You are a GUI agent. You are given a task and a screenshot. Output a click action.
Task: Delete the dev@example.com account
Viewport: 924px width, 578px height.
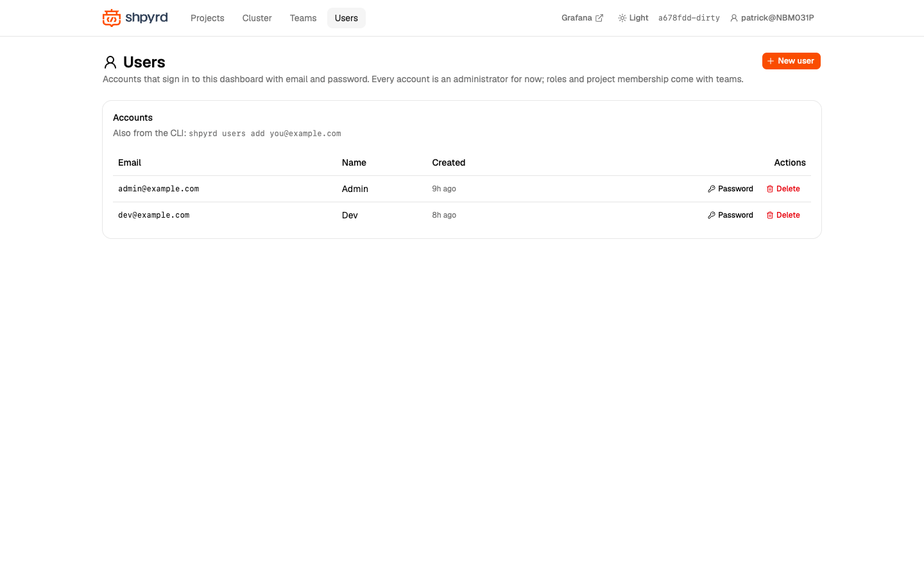[x=783, y=215]
